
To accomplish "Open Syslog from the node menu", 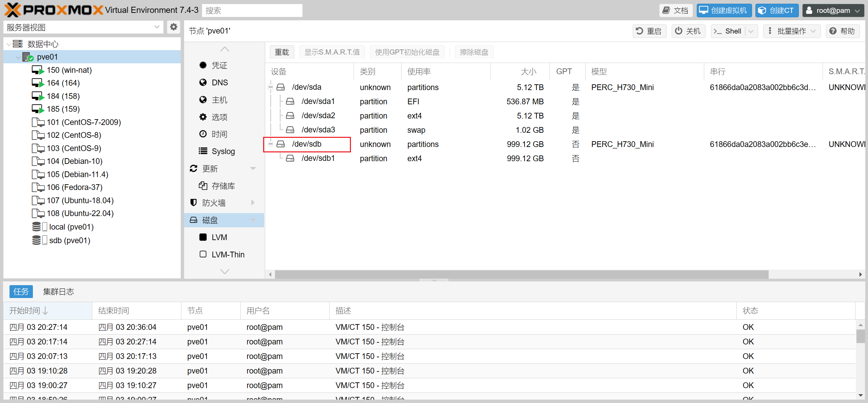I will tap(223, 151).
